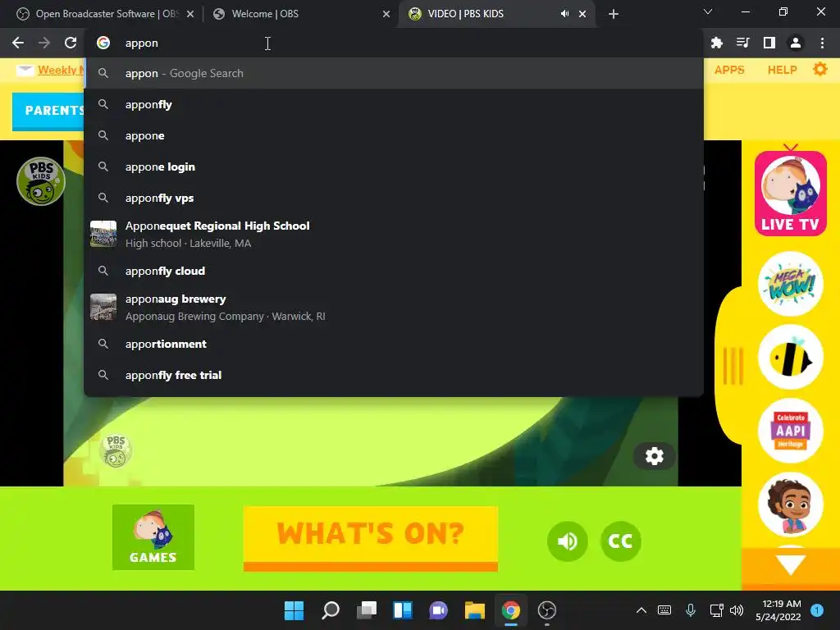Viewport: 840px width, 630px height.
Task: Open Windows taskbar Search
Action: (x=330, y=610)
